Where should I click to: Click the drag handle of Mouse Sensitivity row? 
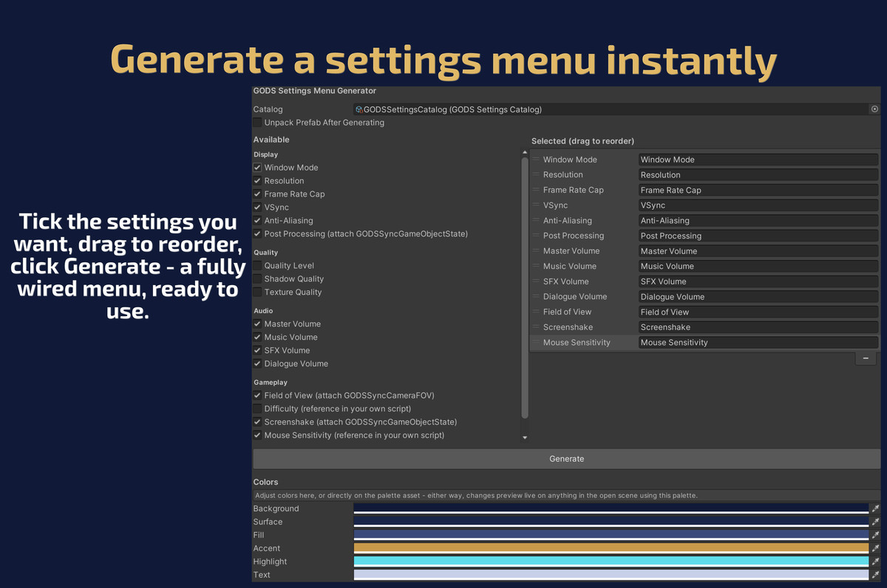coord(536,343)
